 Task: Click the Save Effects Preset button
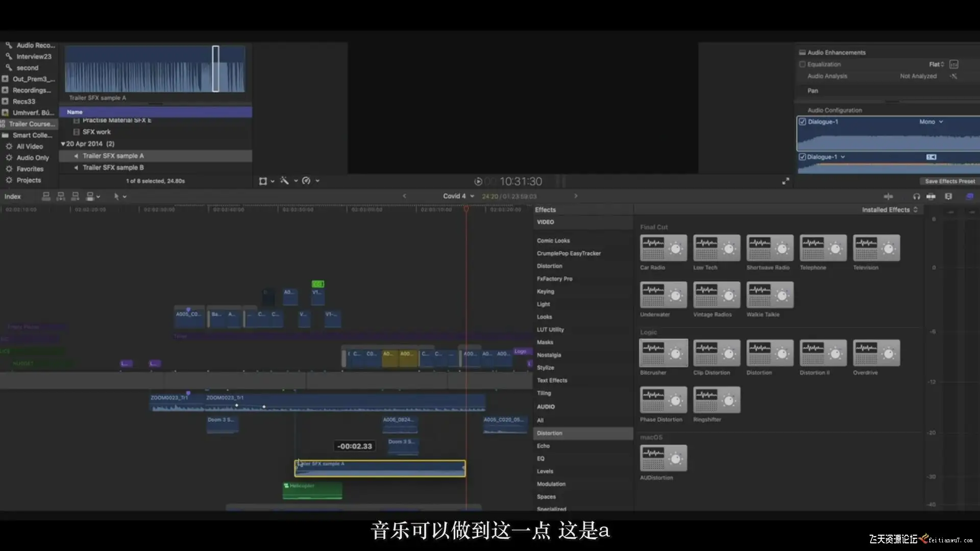click(949, 181)
